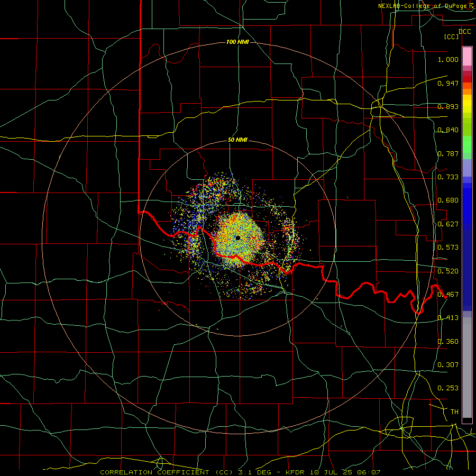This screenshot has height=476, width=476.
Task: Click the [CC] legend unit label
Action: point(452,37)
